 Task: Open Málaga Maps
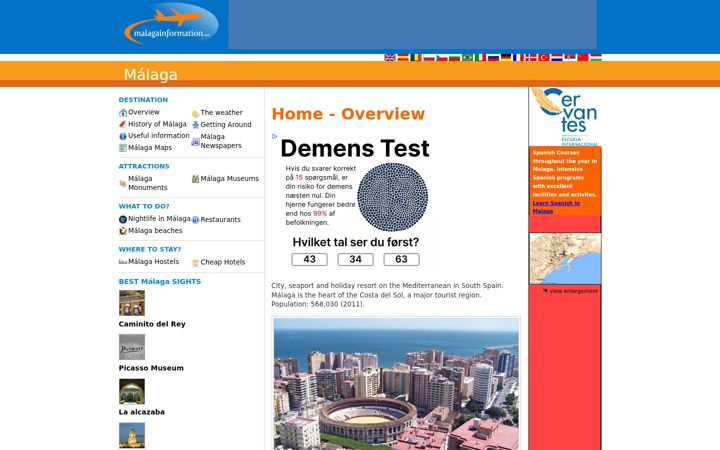tap(150, 147)
